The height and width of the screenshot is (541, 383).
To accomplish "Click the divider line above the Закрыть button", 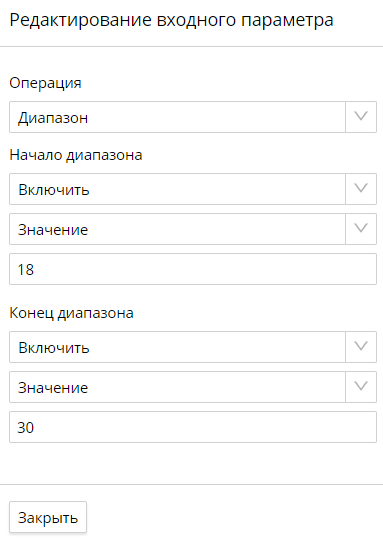I will [x=192, y=484].
